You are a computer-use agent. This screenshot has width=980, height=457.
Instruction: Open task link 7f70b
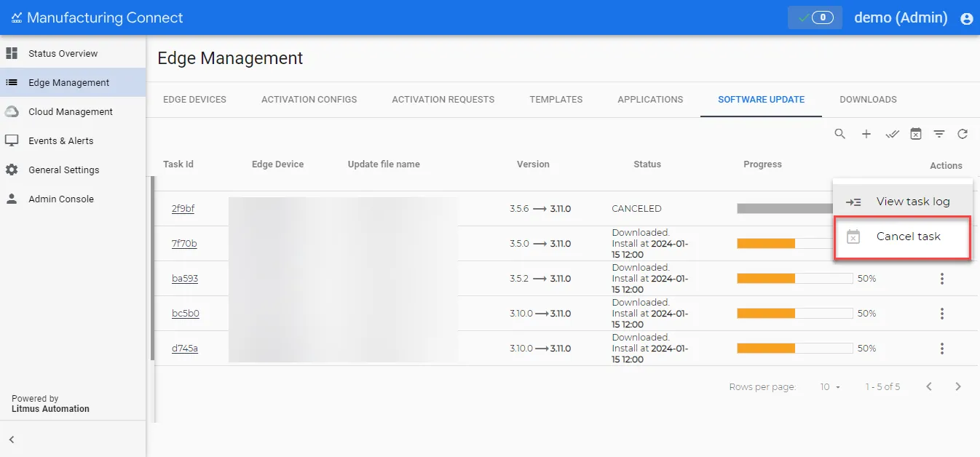(184, 244)
